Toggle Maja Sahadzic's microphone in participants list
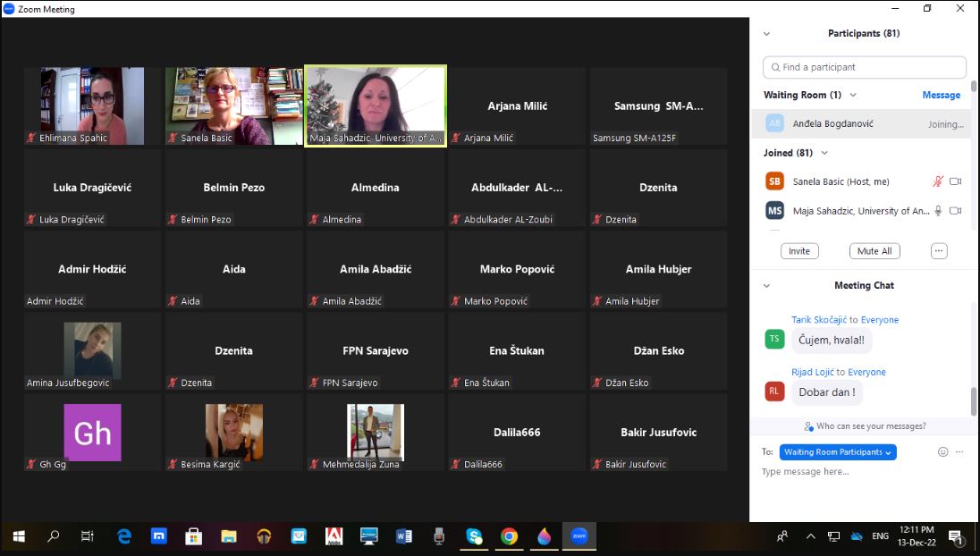 tap(938, 211)
